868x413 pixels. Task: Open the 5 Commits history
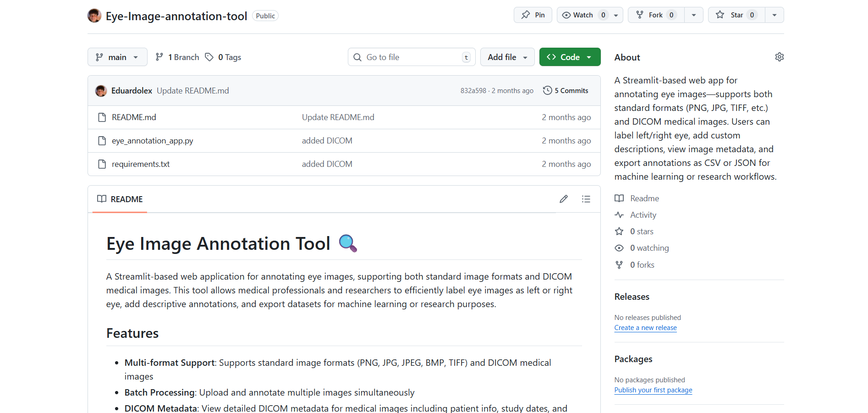(x=566, y=91)
